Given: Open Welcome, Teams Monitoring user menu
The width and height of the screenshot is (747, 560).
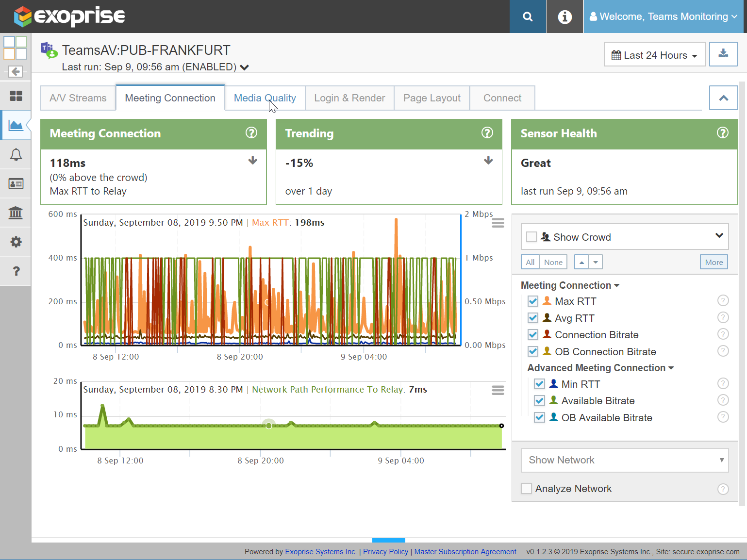Looking at the screenshot, I should pyautogui.click(x=663, y=16).
